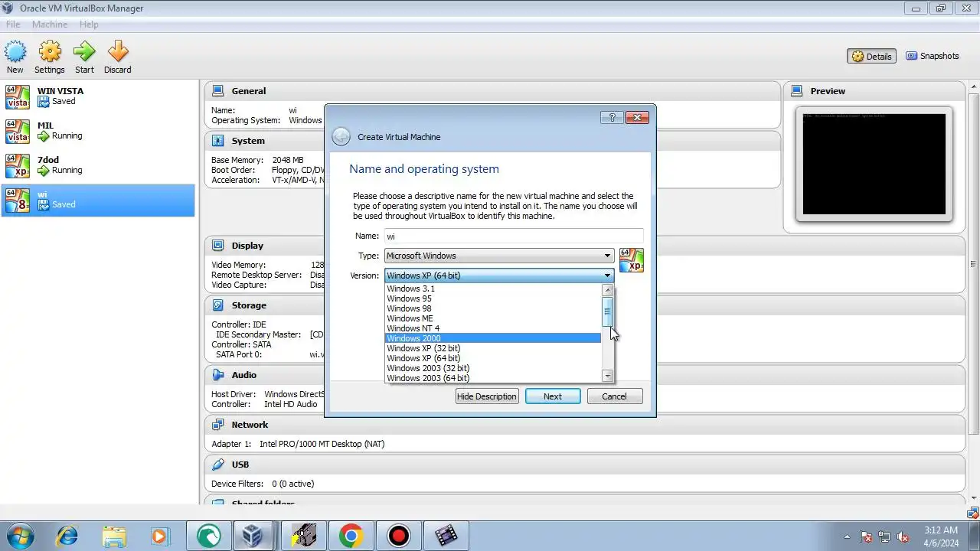Click the Display section icon
The width and height of the screenshot is (980, 551).
[218, 246]
